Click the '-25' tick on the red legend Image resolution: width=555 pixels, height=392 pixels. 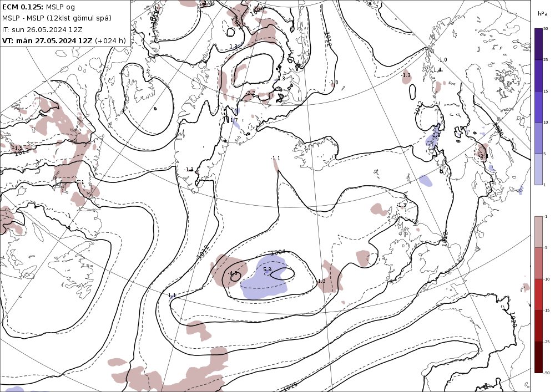pyautogui.click(x=547, y=342)
